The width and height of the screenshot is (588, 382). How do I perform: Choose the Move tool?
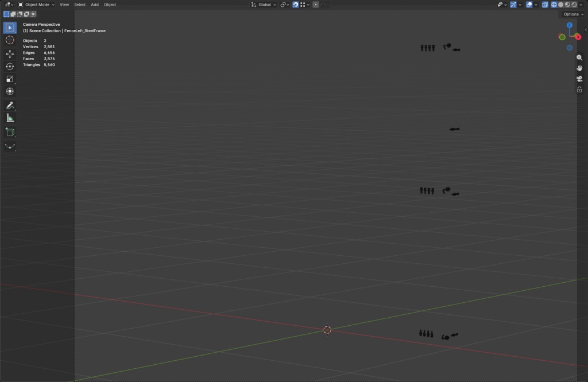pos(10,54)
